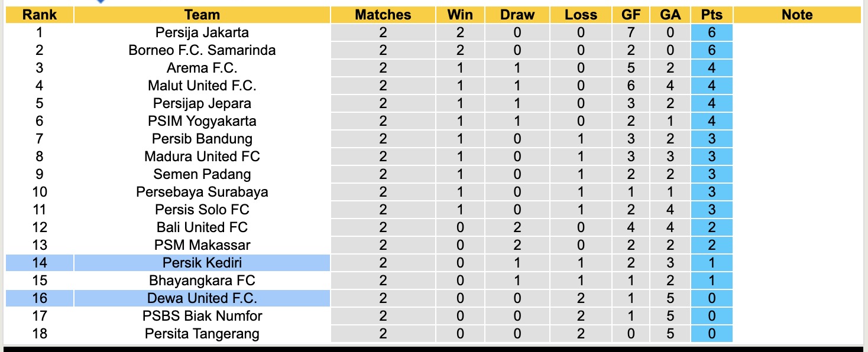Select the highlighted rank 14 cell
Screen dimensions: 868x352
(40, 263)
